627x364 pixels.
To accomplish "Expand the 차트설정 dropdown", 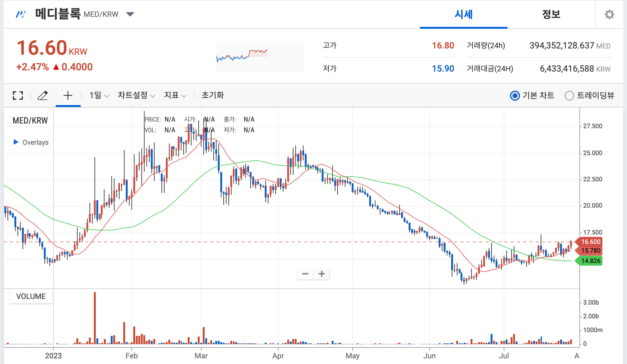I will [136, 95].
